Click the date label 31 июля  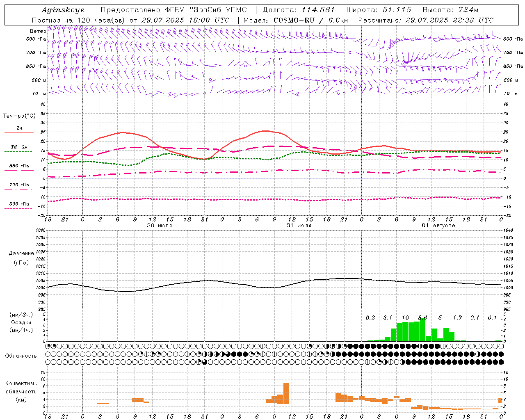tap(299, 226)
